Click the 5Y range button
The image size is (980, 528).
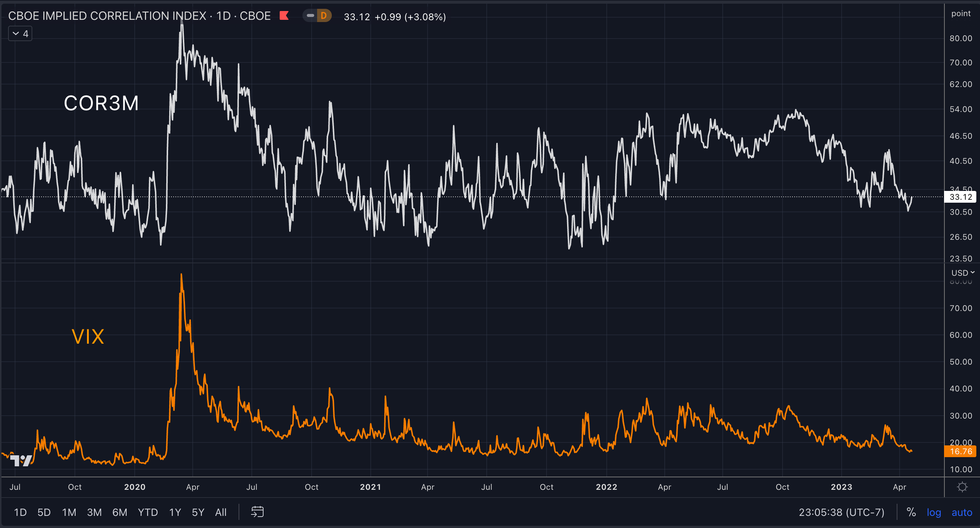click(197, 512)
